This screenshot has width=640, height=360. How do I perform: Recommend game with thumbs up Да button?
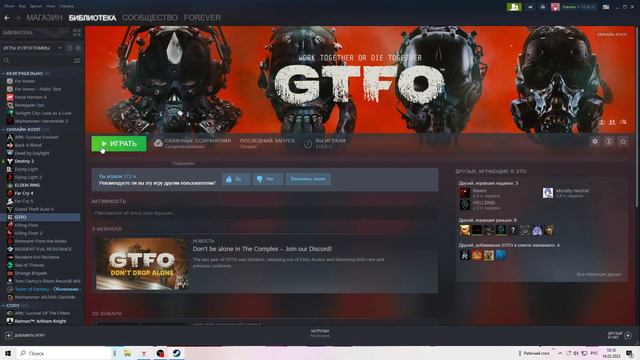point(236,179)
